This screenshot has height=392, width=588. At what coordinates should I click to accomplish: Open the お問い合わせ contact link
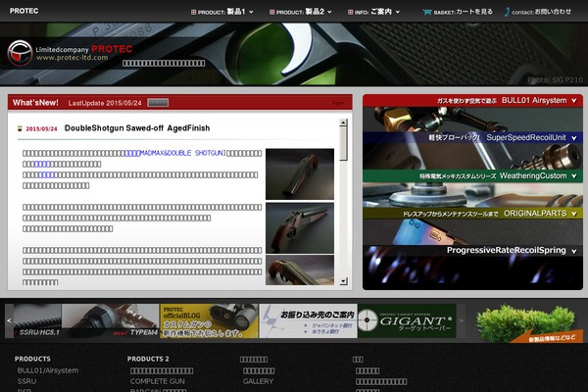pos(553,12)
